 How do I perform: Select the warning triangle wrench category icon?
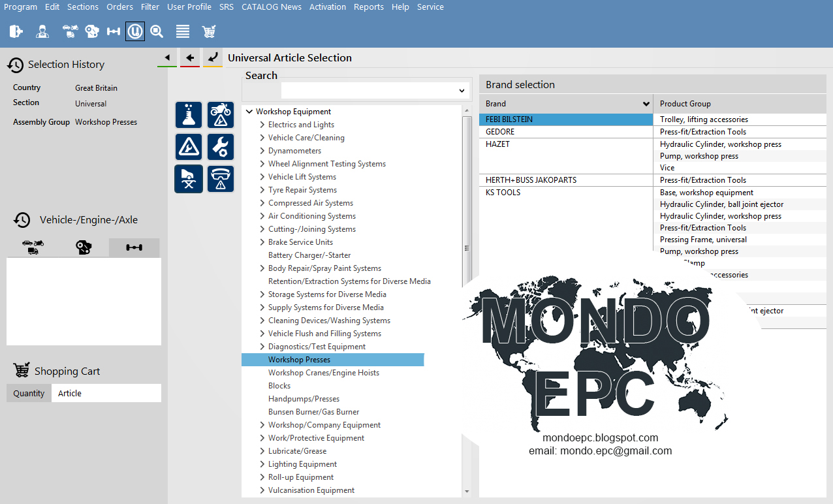pyautogui.click(x=189, y=147)
